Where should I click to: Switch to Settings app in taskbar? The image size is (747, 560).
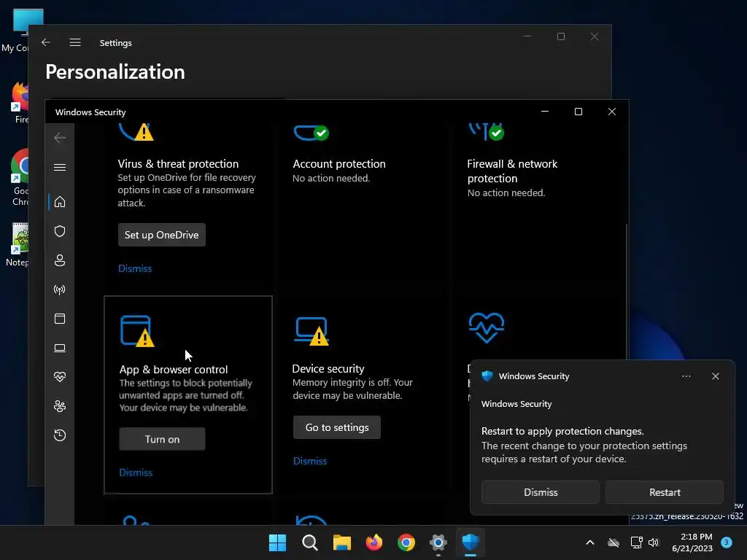coord(438,542)
